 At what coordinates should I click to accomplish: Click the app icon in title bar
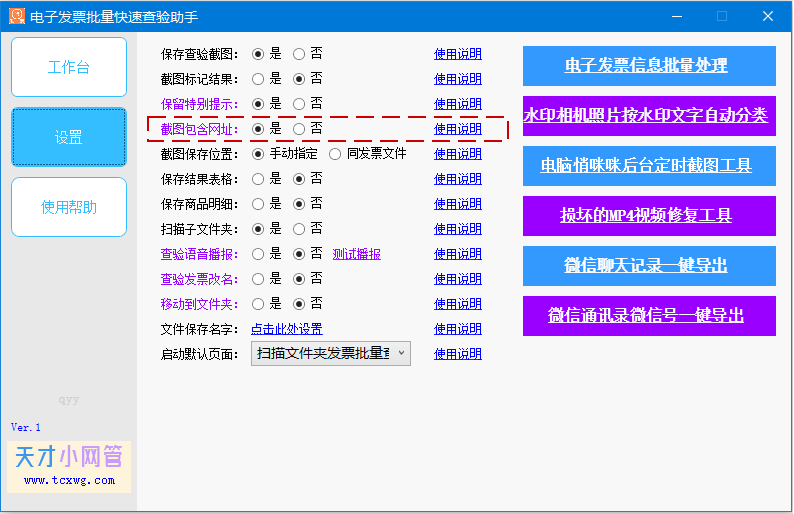coord(17,16)
